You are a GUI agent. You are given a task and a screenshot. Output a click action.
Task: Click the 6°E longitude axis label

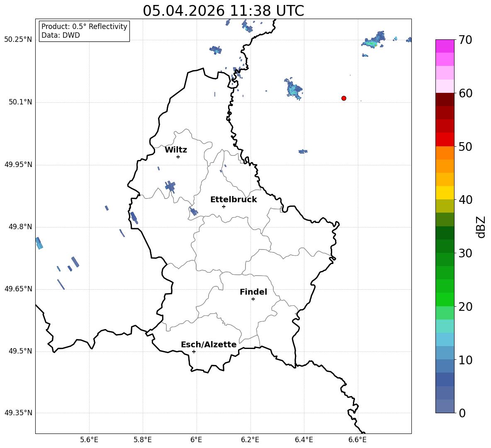pyautogui.click(x=196, y=440)
